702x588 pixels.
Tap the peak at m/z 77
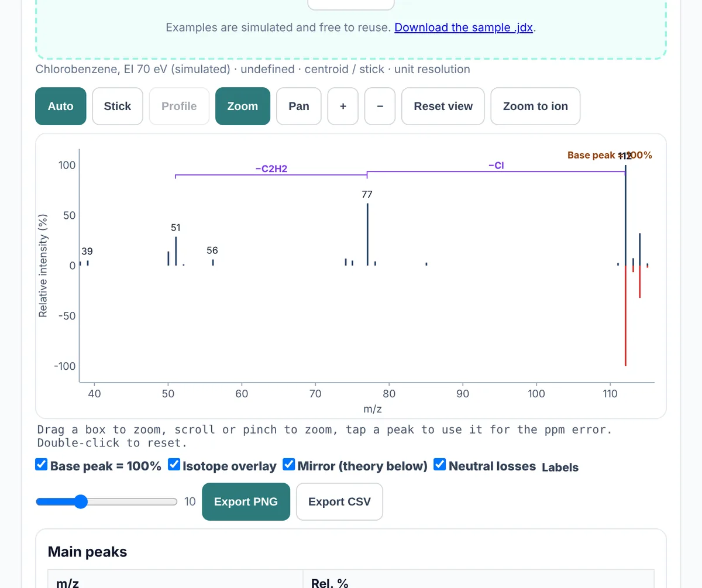click(367, 234)
